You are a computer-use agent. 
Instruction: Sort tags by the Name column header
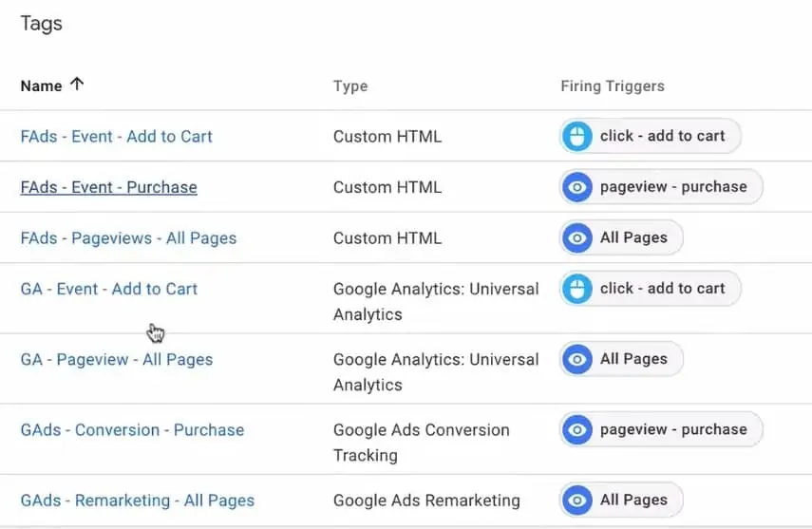[x=41, y=86]
